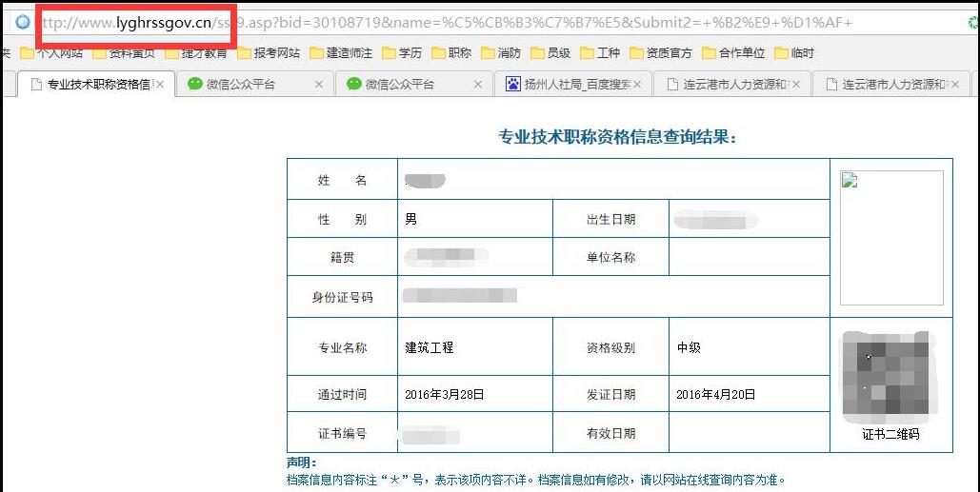Open the 资质官方 bookmark folder
Image resolution: width=980 pixels, height=492 pixels.
[x=661, y=53]
